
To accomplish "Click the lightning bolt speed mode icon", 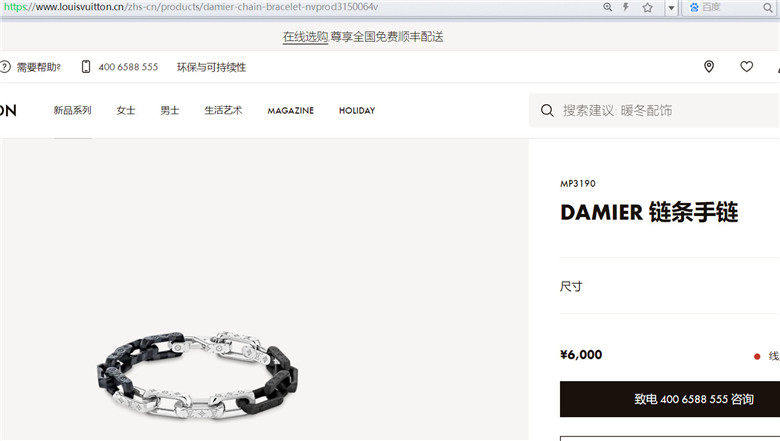I will (626, 7).
